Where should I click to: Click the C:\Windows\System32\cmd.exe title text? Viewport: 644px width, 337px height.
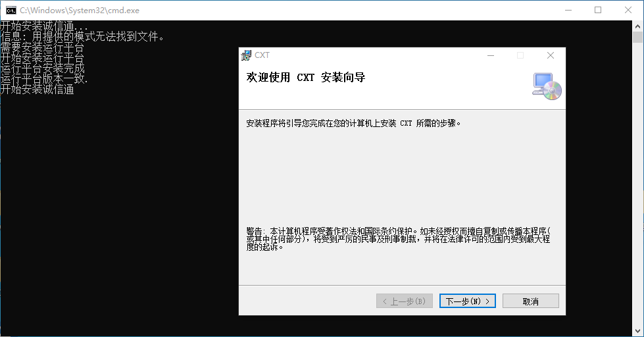(x=80, y=11)
